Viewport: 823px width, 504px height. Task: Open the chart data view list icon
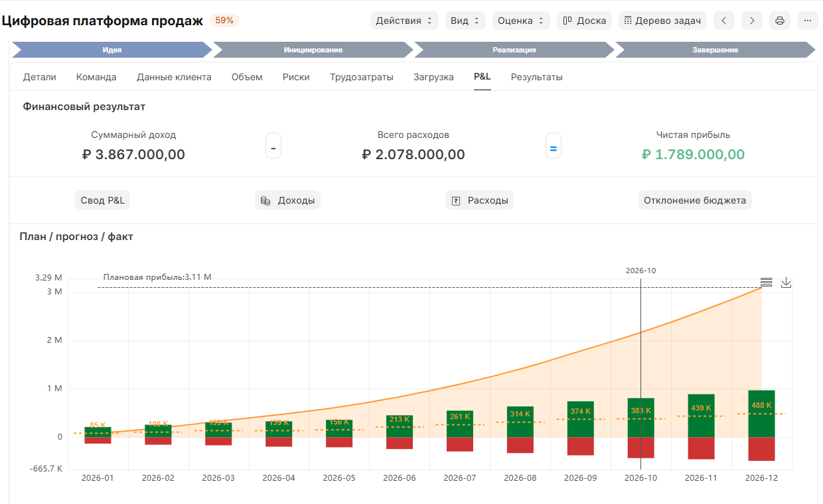click(x=766, y=282)
